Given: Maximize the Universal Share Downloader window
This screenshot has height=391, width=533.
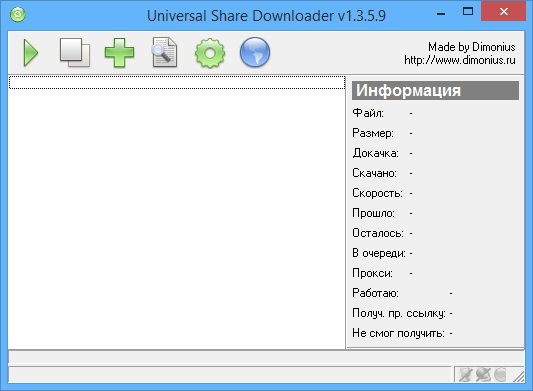Looking at the screenshot, I should pos(468,12).
